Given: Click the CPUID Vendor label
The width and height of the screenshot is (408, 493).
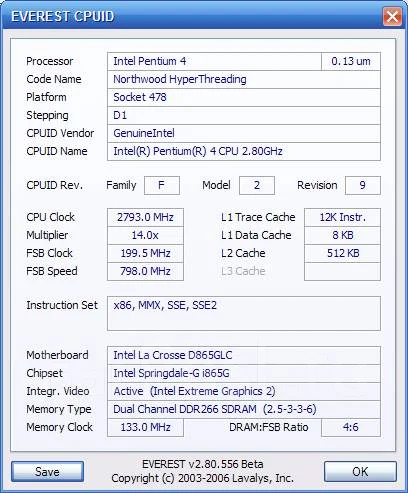Looking at the screenshot, I should click(x=60, y=133).
